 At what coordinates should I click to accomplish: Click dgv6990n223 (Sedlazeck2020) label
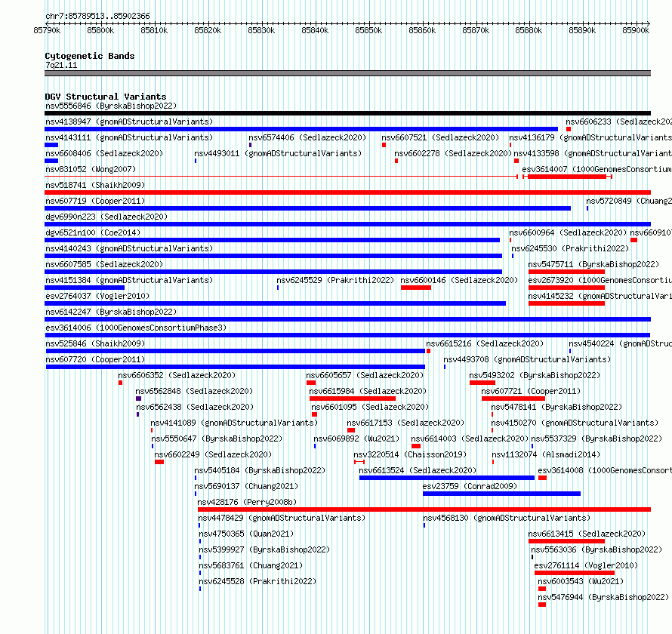106,217
